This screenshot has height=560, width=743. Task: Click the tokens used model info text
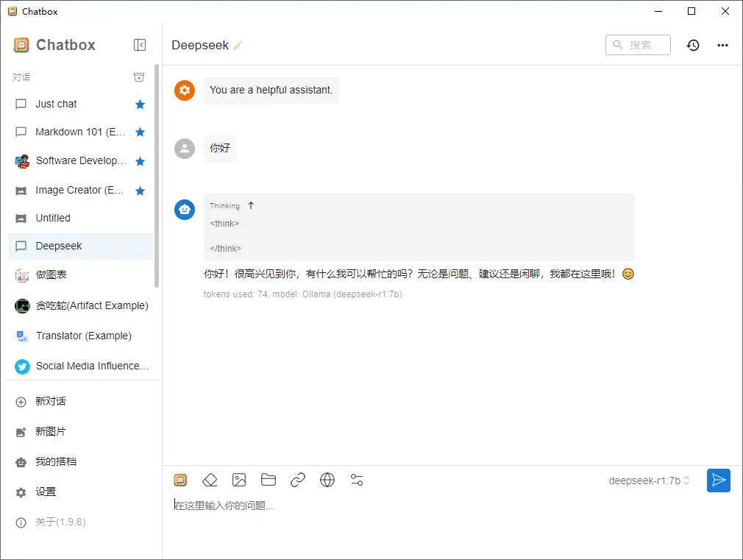click(x=303, y=294)
